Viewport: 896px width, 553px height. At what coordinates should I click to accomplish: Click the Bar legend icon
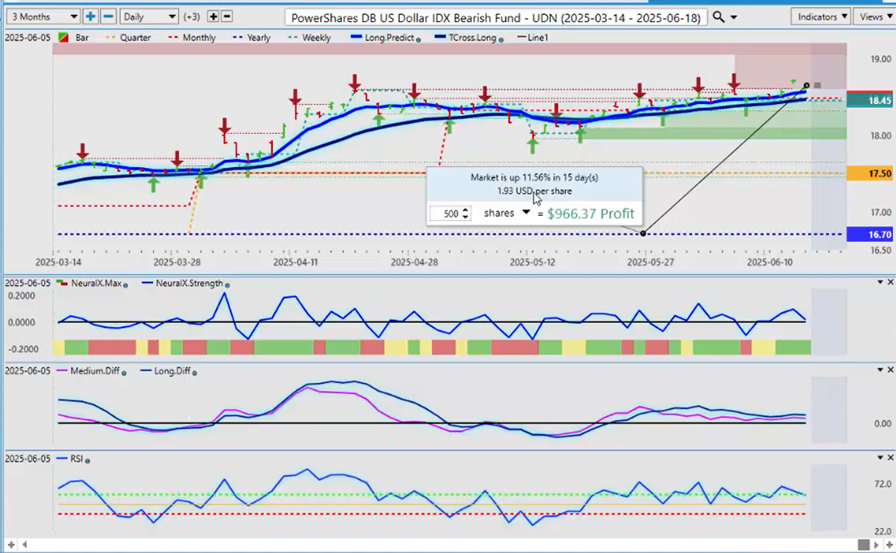(x=63, y=38)
